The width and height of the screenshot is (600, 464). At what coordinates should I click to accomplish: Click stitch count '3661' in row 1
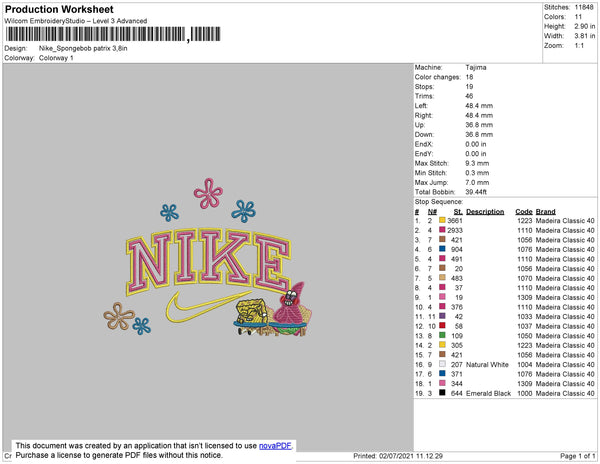click(455, 221)
